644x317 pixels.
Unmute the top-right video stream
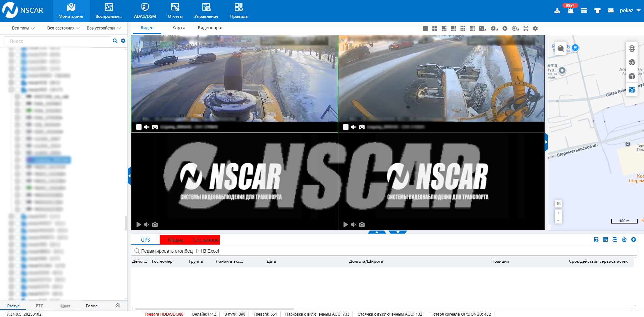tap(354, 127)
